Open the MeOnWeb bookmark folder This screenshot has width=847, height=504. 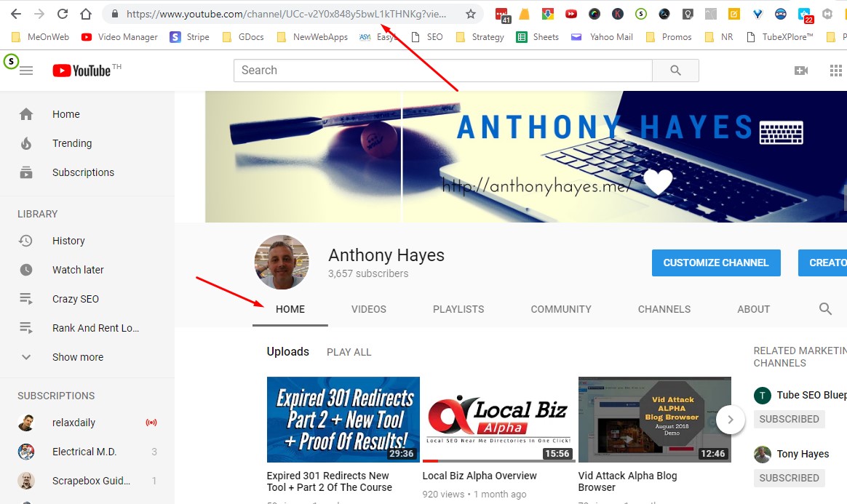point(41,36)
